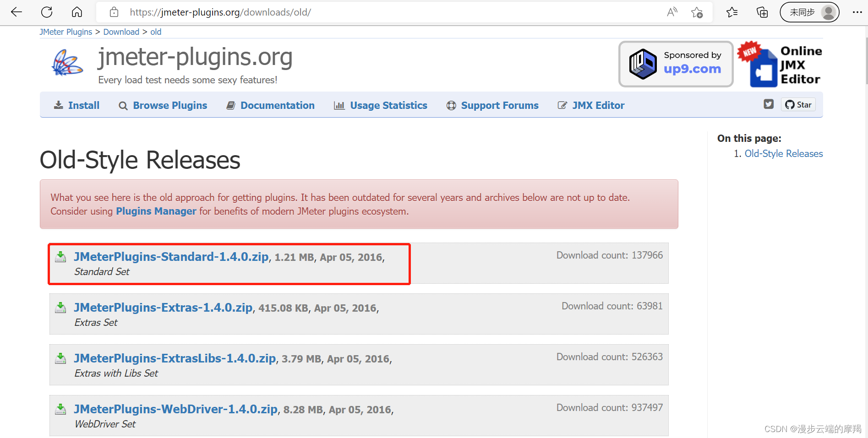
Task: Download JMeterPlugins-Standard-1.4.0.zip
Action: point(171,257)
